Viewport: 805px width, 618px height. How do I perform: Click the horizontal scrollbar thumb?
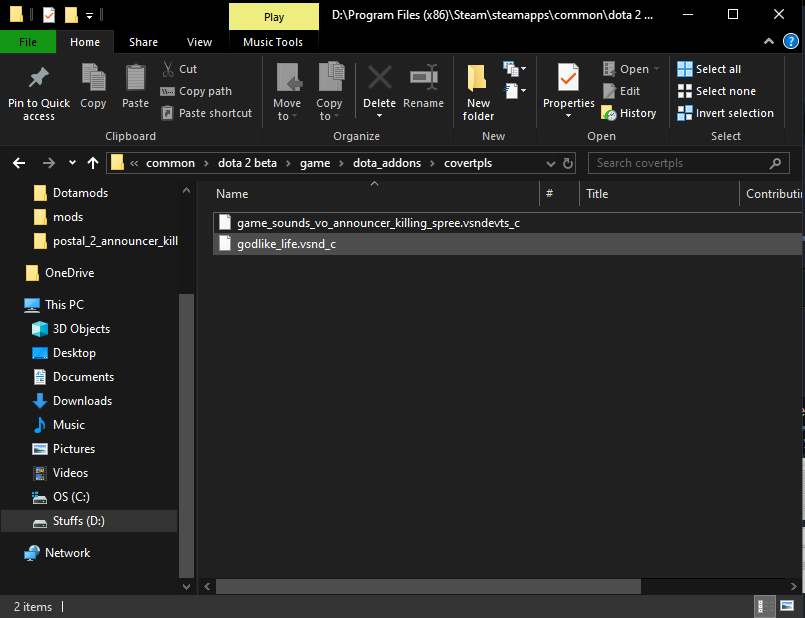[428, 586]
